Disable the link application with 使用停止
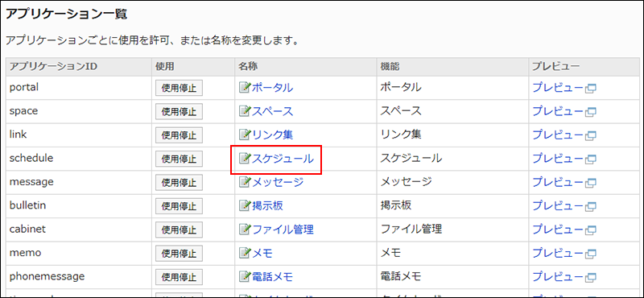644x298 pixels. (179, 135)
